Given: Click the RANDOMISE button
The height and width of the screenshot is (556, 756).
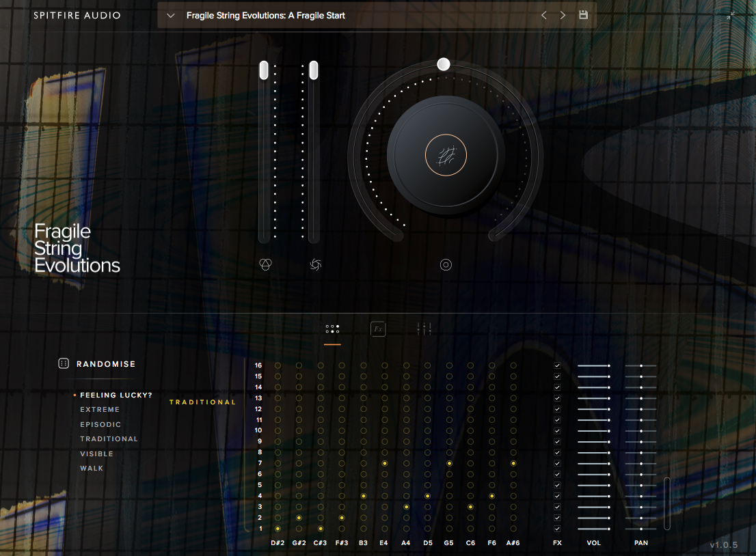Looking at the screenshot, I should (x=106, y=364).
